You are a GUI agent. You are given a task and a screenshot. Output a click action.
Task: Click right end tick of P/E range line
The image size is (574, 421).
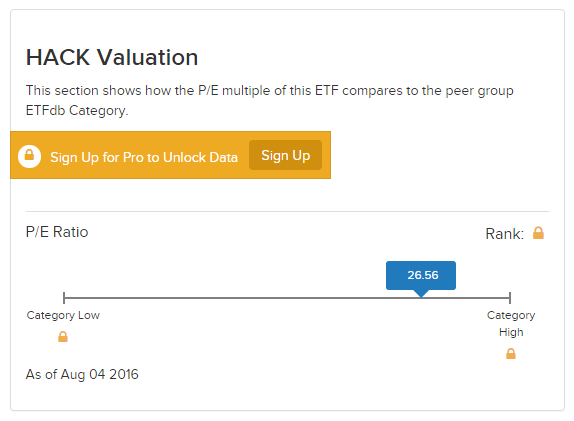[x=510, y=298]
